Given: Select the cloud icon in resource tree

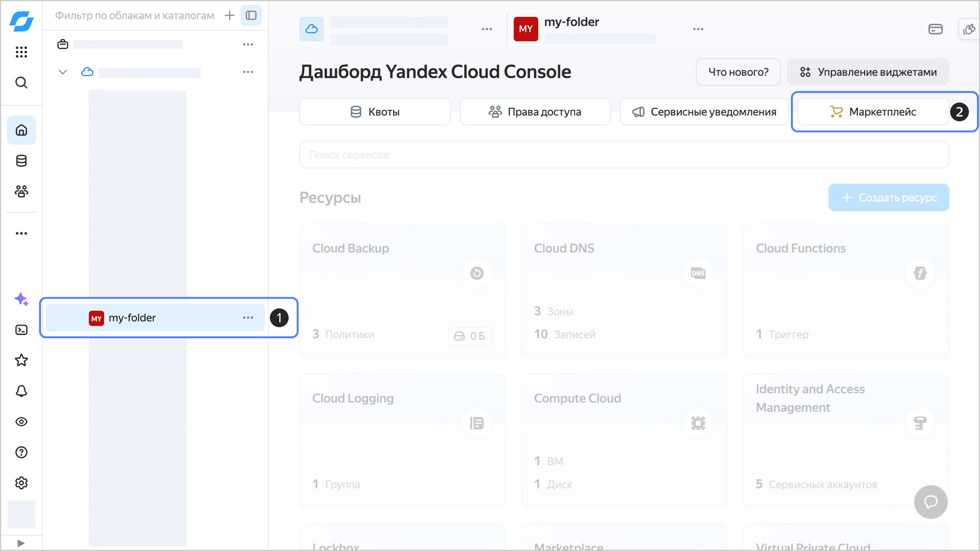Looking at the screenshot, I should point(87,72).
